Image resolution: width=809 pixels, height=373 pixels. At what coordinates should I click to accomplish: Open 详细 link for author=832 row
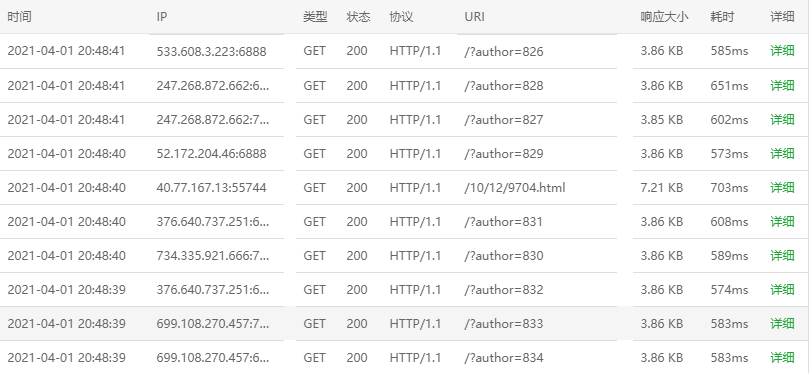(x=782, y=289)
